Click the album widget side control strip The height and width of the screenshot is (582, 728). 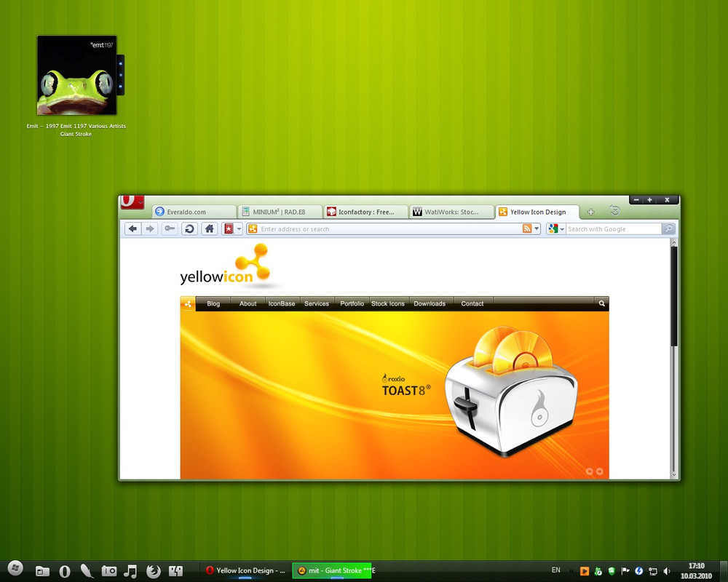point(121,75)
